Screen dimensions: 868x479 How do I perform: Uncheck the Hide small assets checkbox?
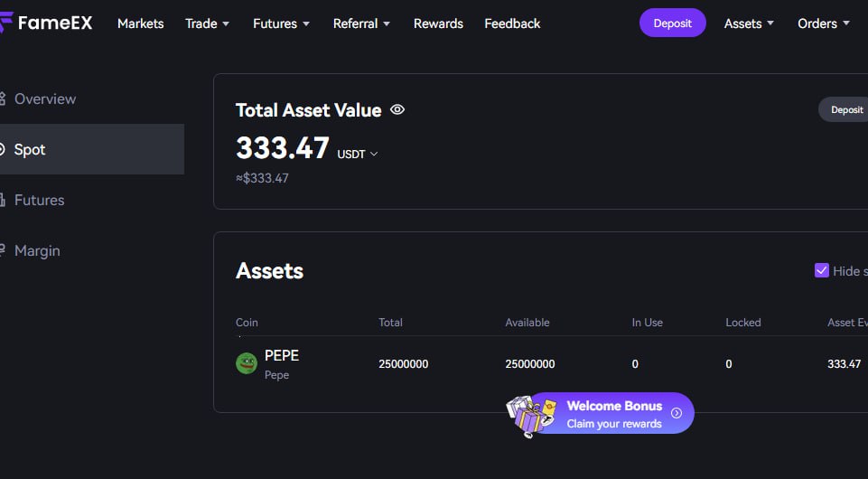coord(822,270)
